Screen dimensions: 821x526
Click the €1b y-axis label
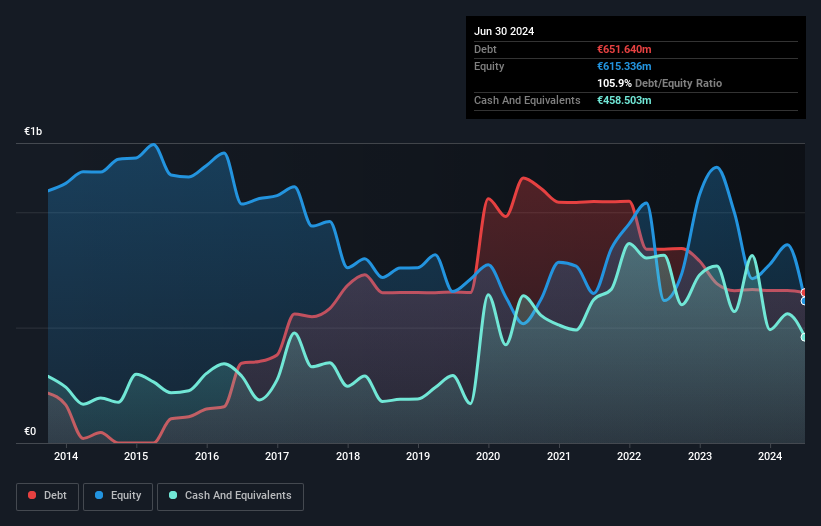point(33,131)
